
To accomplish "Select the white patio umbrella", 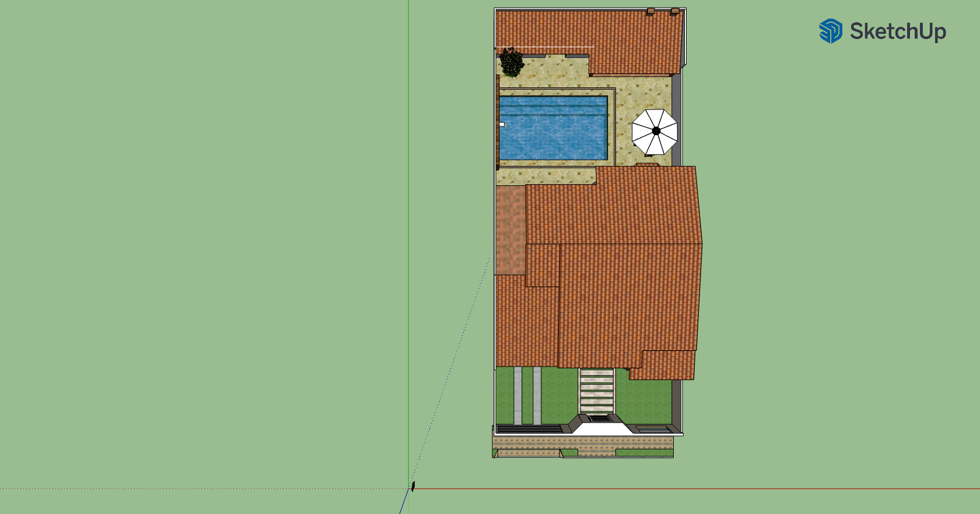I will [654, 132].
